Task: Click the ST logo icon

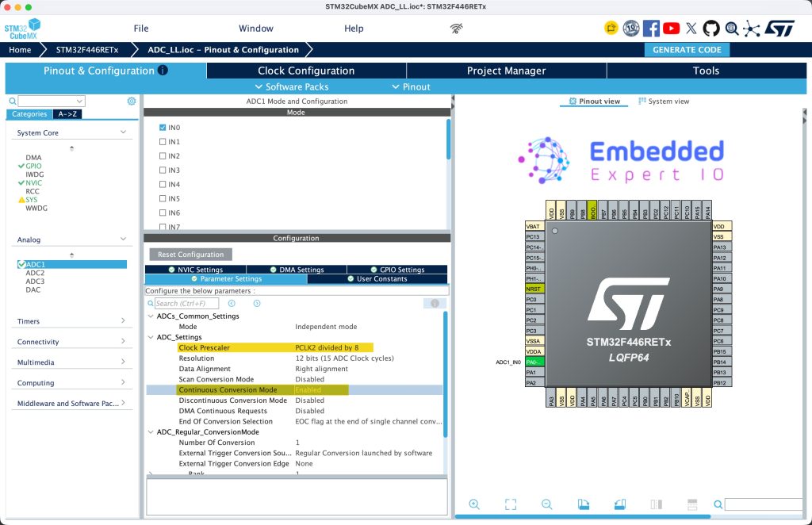Action: click(x=779, y=29)
